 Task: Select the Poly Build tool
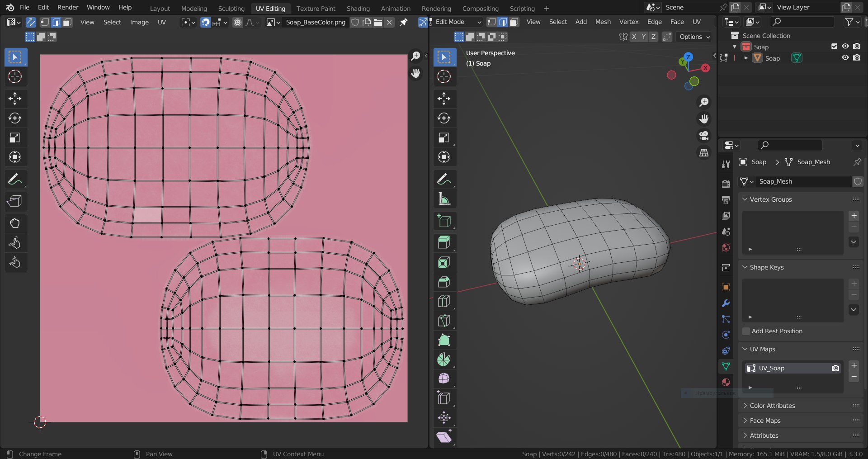[x=444, y=340]
